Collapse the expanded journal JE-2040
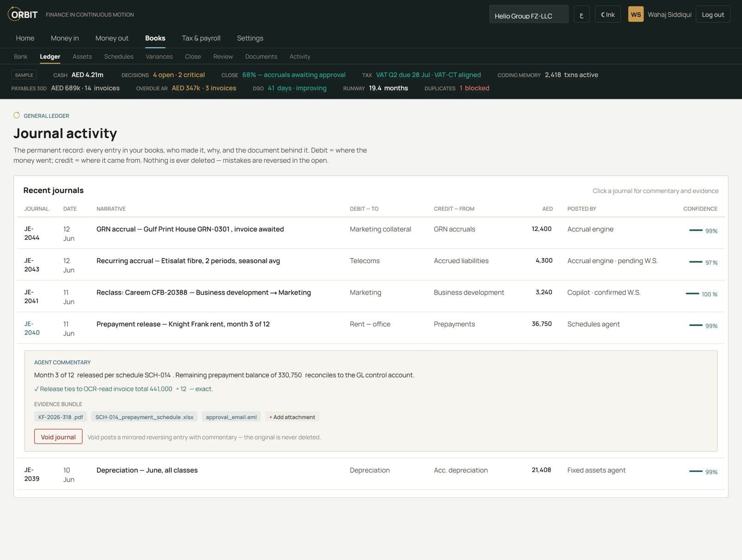The image size is (742, 560). click(371, 328)
